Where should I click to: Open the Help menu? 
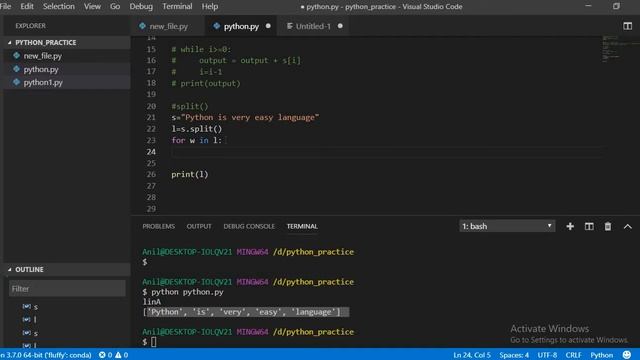[210, 7]
